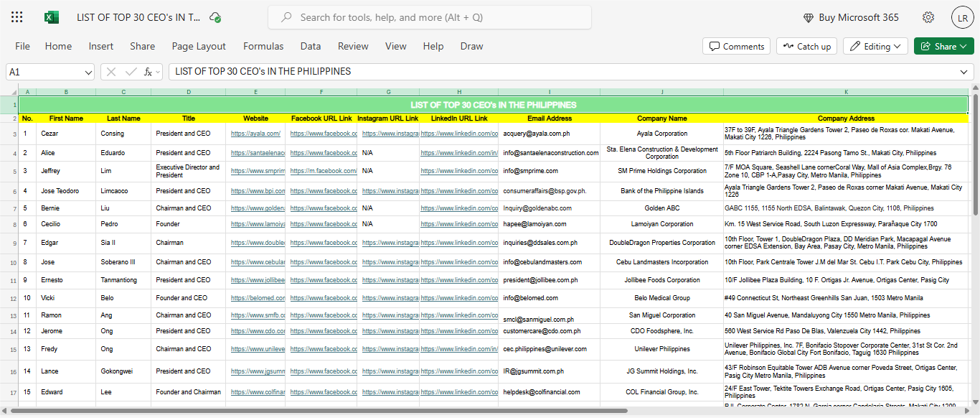980x418 pixels.
Task: Open the bpi.com website link
Action: coord(258,191)
